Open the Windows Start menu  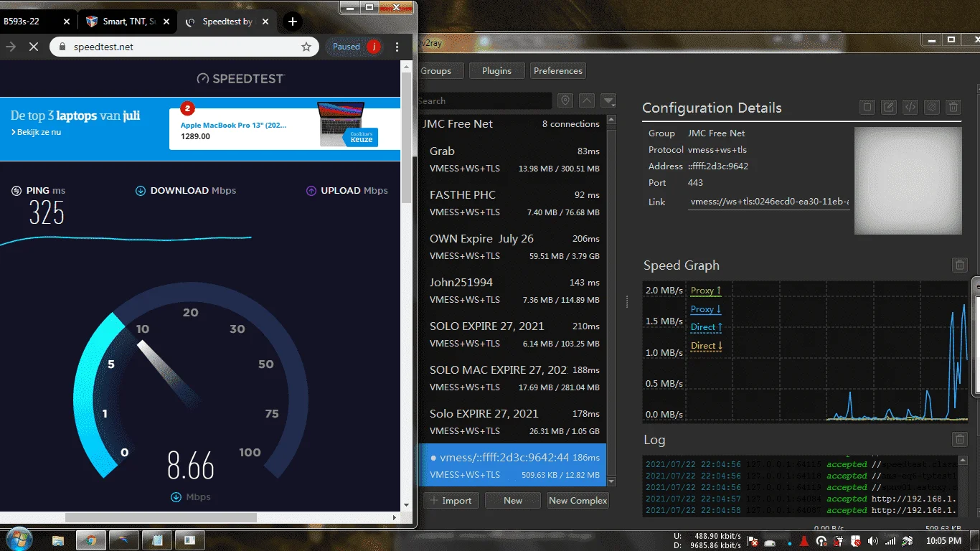18,540
